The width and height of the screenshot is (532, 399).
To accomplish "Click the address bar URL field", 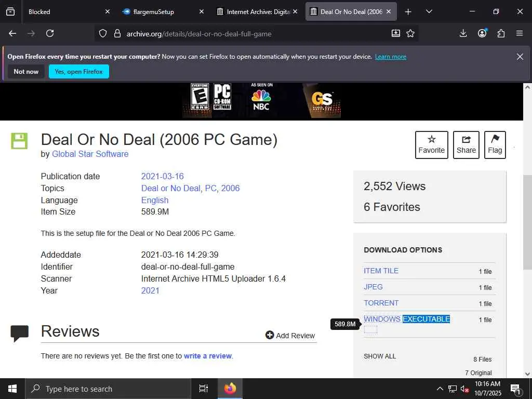I will [256, 34].
